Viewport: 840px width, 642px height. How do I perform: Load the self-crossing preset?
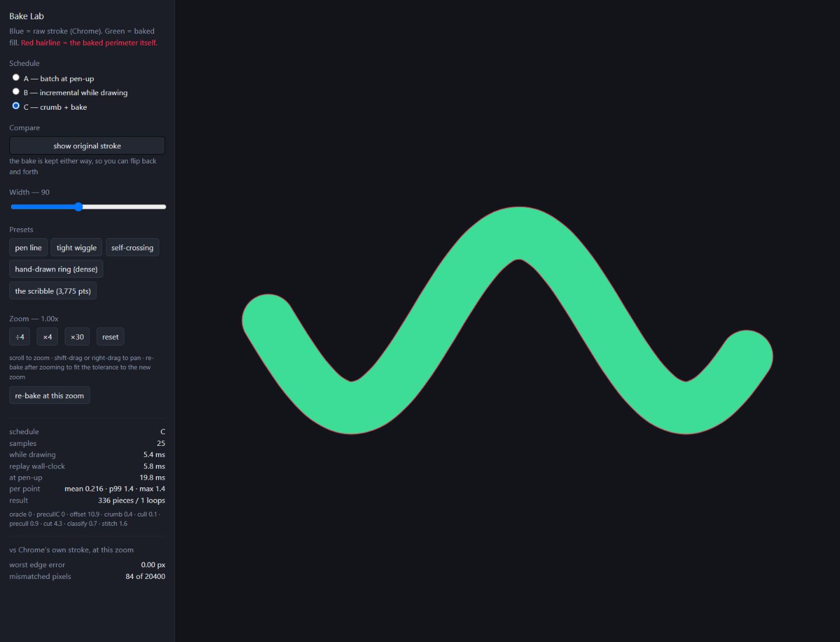point(132,247)
